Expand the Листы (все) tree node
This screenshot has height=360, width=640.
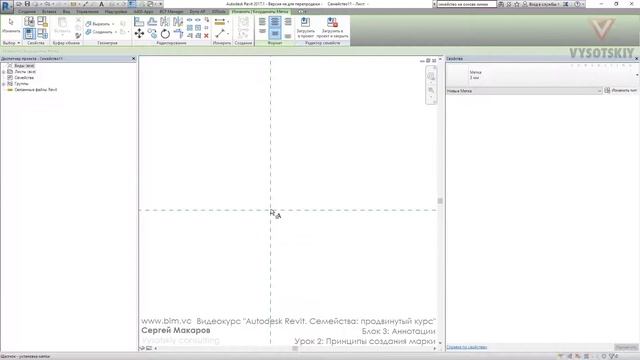coord(4,72)
